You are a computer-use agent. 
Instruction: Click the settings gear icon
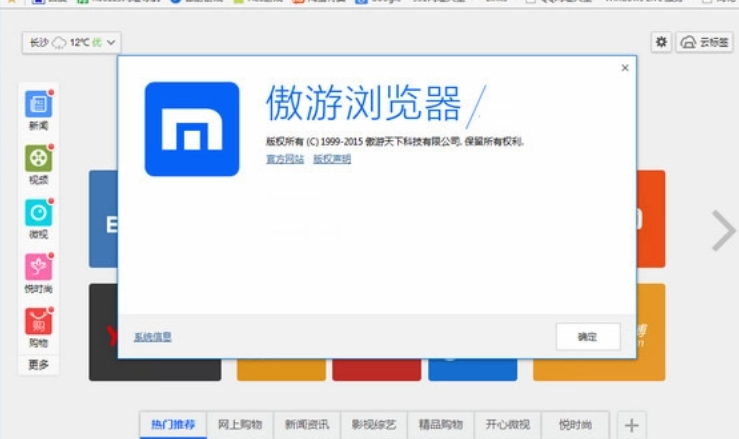point(661,42)
